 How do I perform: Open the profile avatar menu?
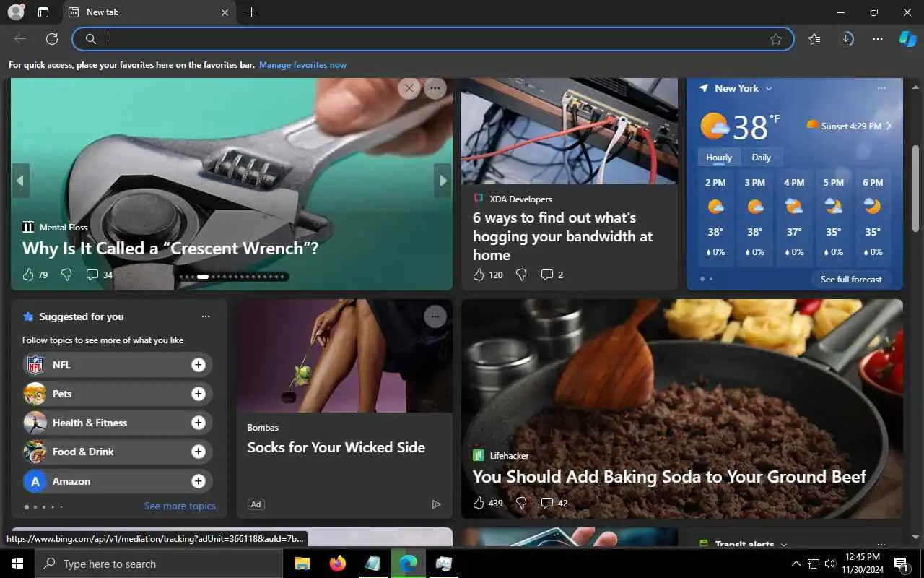16,12
